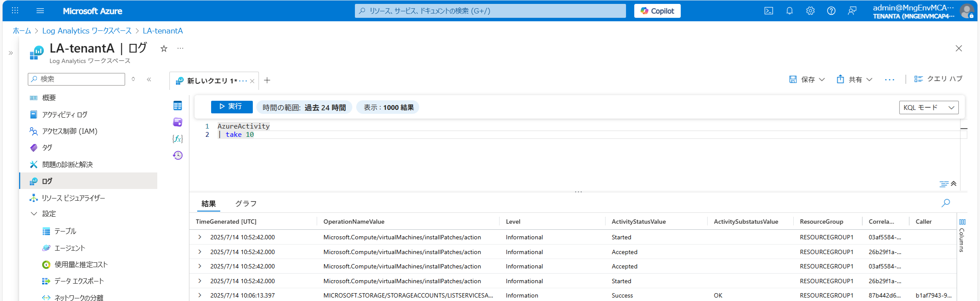Open the tables panel icon
Image resolution: width=980 pixels, height=301 pixels.
coord(178,106)
